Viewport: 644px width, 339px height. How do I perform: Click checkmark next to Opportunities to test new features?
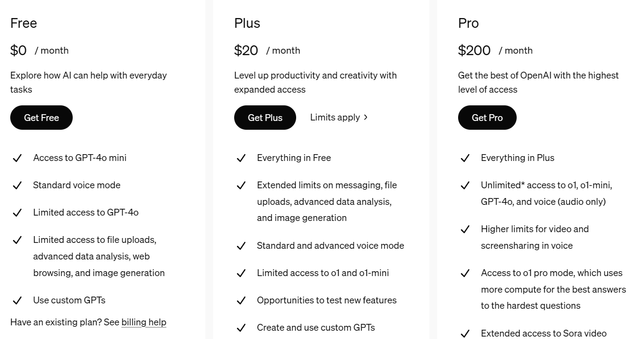[241, 300]
